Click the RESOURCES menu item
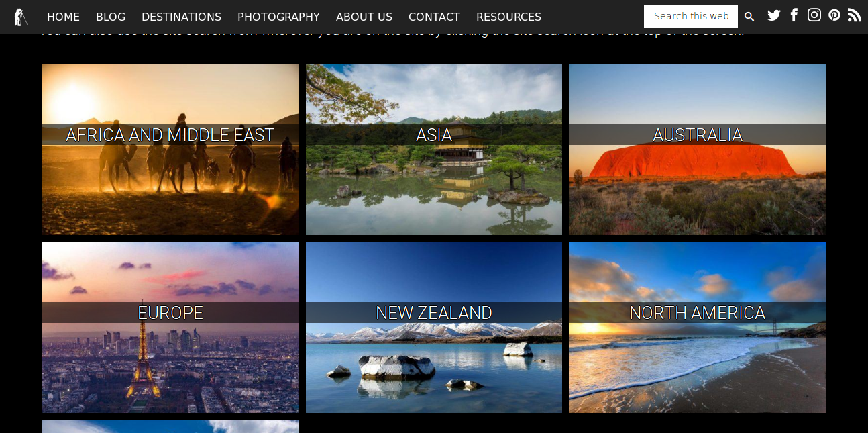868x433 pixels. coord(508,17)
